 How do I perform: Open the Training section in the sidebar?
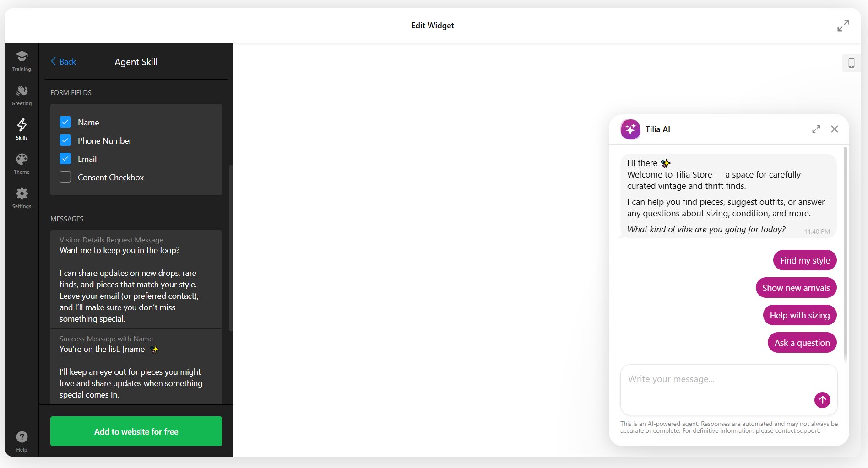22,61
